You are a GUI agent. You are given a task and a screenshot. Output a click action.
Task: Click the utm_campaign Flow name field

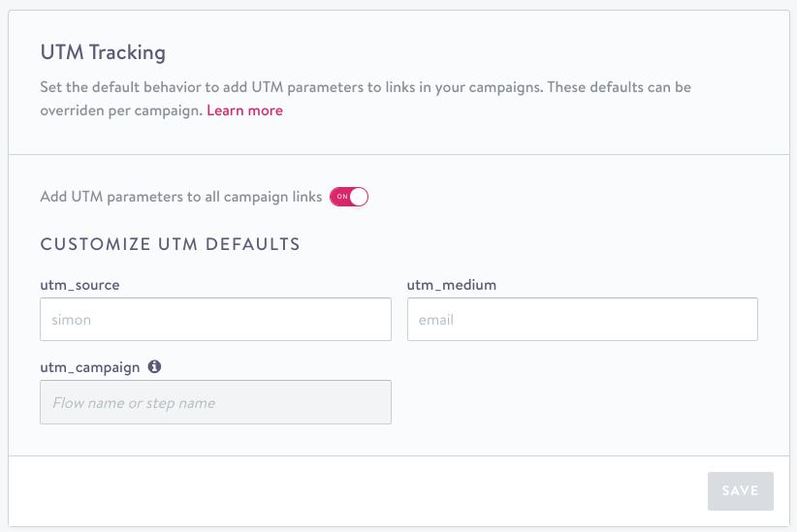215,402
